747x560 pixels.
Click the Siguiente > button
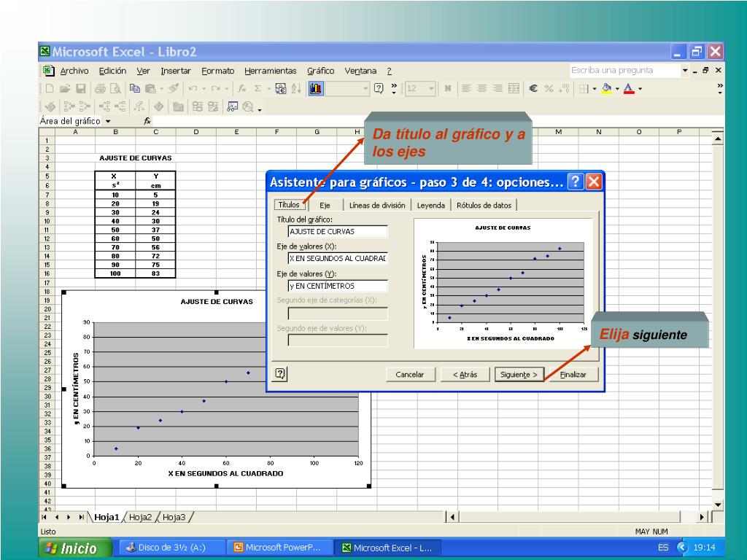click(x=519, y=375)
